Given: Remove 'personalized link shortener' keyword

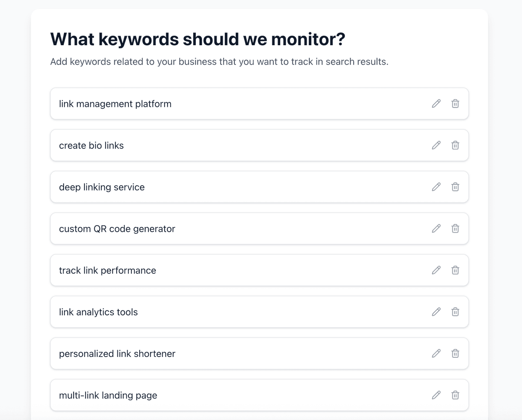Looking at the screenshot, I should pos(455,353).
